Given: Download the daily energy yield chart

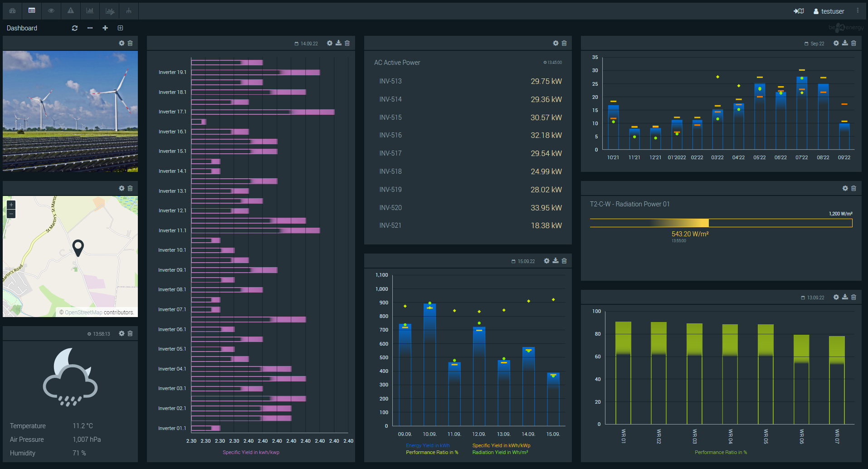Looking at the screenshot, I should tap(556, 261).
